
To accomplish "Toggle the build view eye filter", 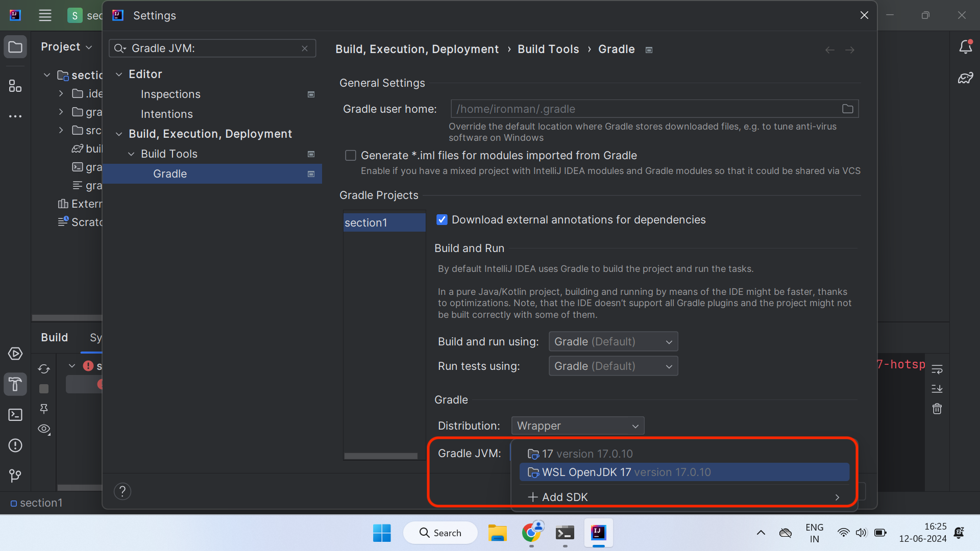I will (x=44, y=429).
